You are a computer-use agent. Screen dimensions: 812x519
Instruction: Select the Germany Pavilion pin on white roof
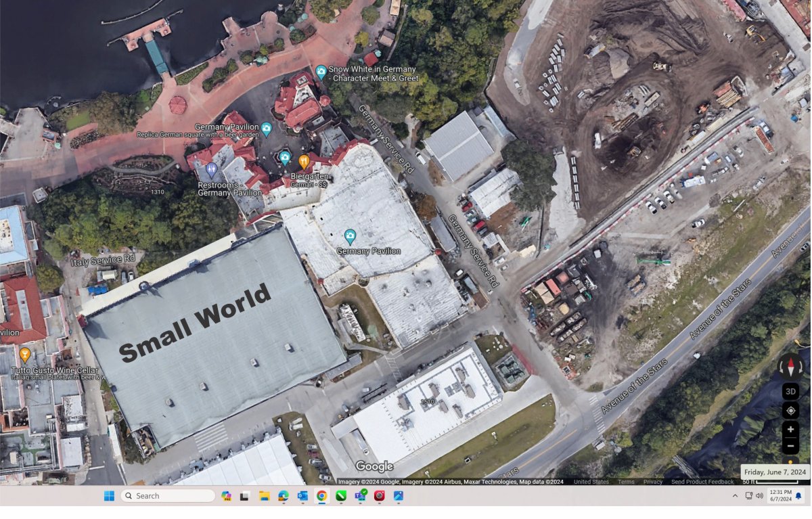[x=350, y=236]
